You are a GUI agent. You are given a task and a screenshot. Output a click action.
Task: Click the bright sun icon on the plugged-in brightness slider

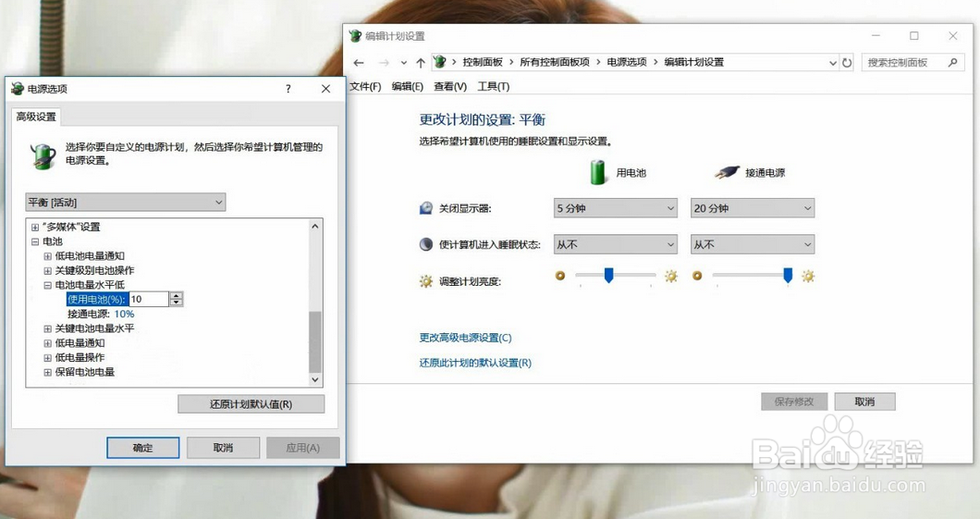tap(808, 276)
